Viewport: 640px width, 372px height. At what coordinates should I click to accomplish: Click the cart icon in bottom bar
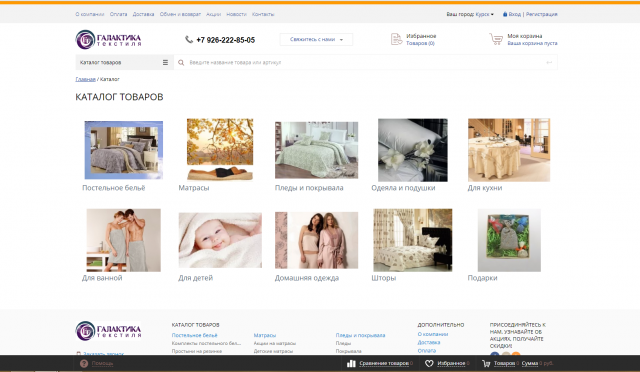point(486,363)
